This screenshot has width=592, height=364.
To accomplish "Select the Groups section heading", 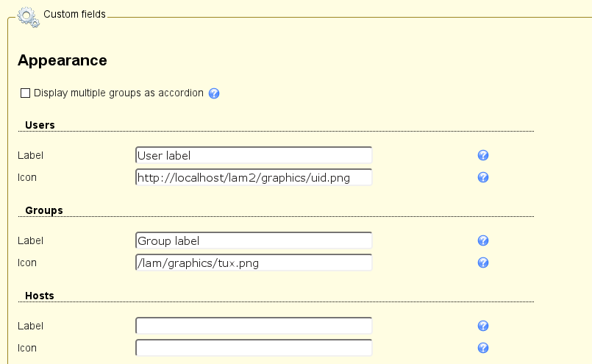I will [44, 210].
